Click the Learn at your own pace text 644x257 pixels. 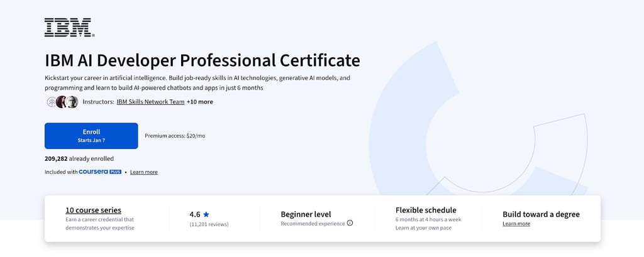tap(423, 228)
